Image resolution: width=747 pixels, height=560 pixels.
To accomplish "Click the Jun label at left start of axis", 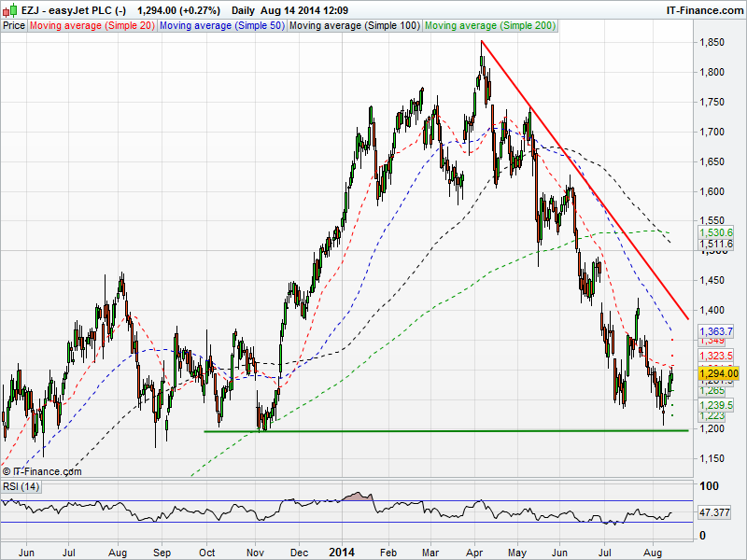I will click(27, 553).
